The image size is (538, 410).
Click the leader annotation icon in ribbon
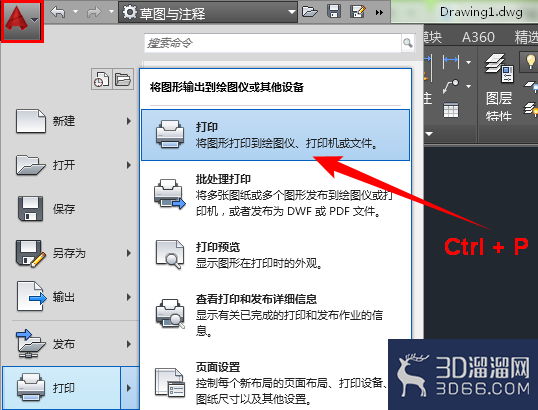(451, 86)
